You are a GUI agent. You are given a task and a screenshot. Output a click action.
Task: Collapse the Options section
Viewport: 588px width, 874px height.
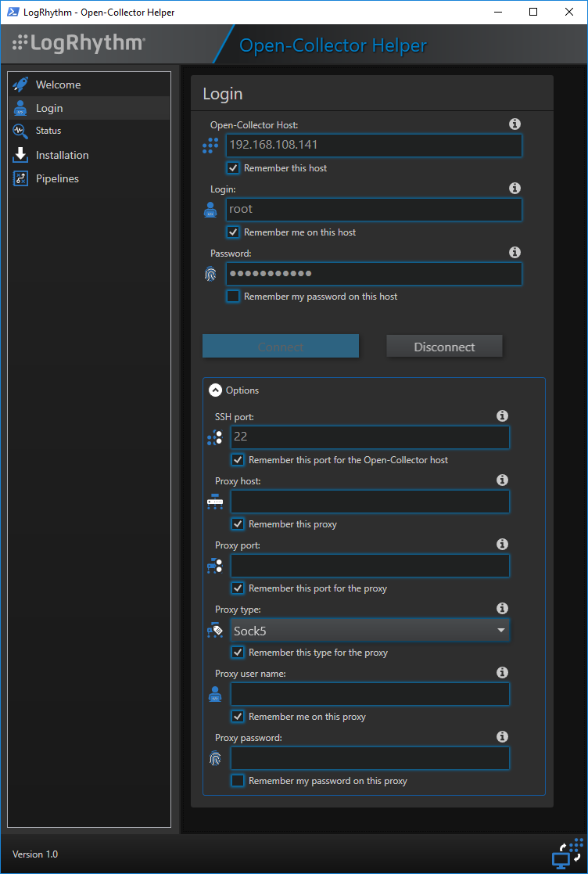click(215, 390)
